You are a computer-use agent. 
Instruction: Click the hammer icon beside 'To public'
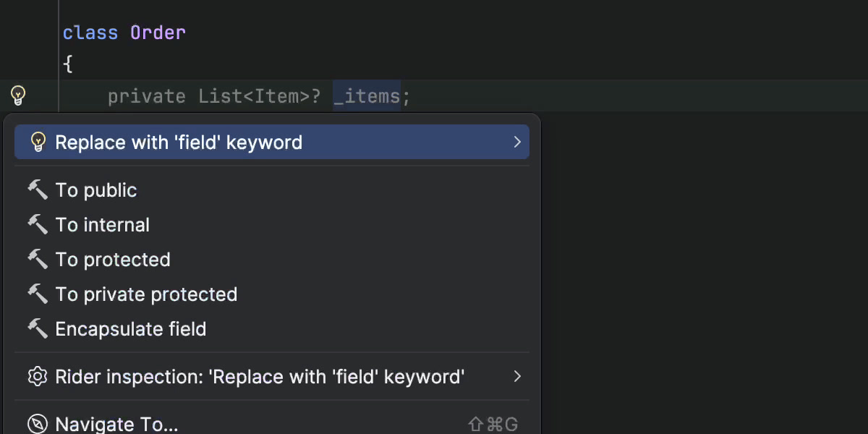click(38, 190)
